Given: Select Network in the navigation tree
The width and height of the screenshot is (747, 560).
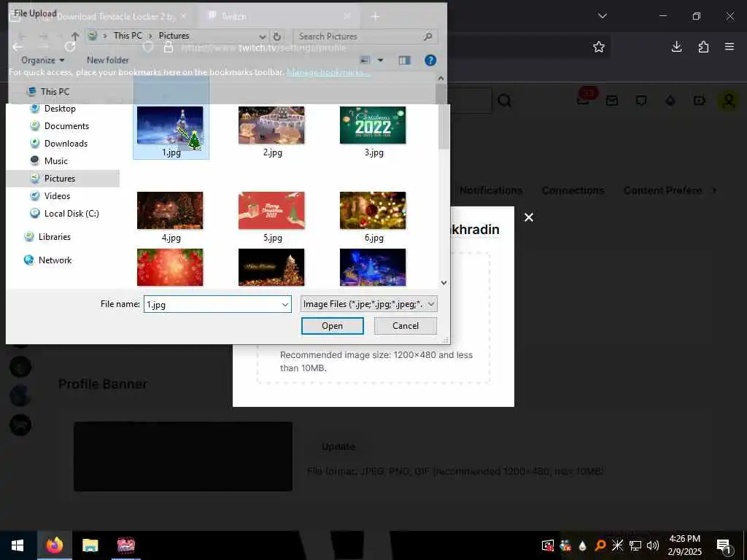Looking at the screenshot, I should [55, 260].
